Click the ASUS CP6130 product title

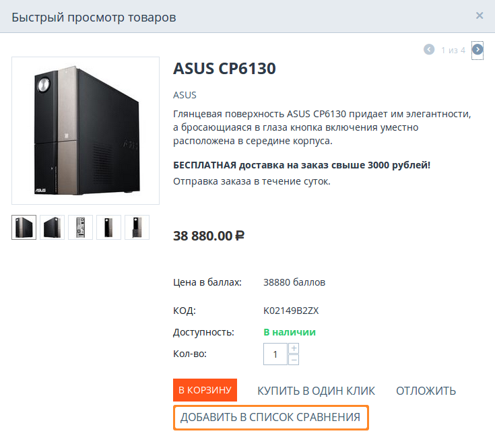click(x=224, y=69)
